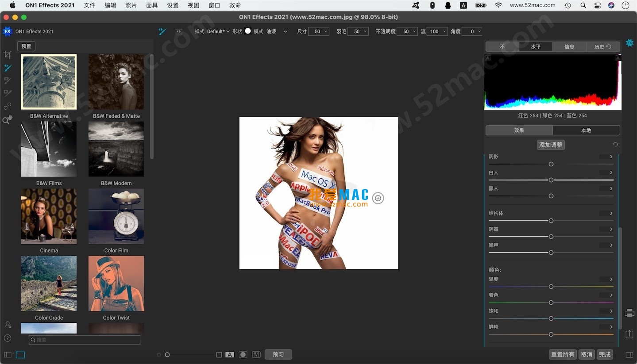
Task: Open the Mode paint dropdown
Action: (277, 31)
